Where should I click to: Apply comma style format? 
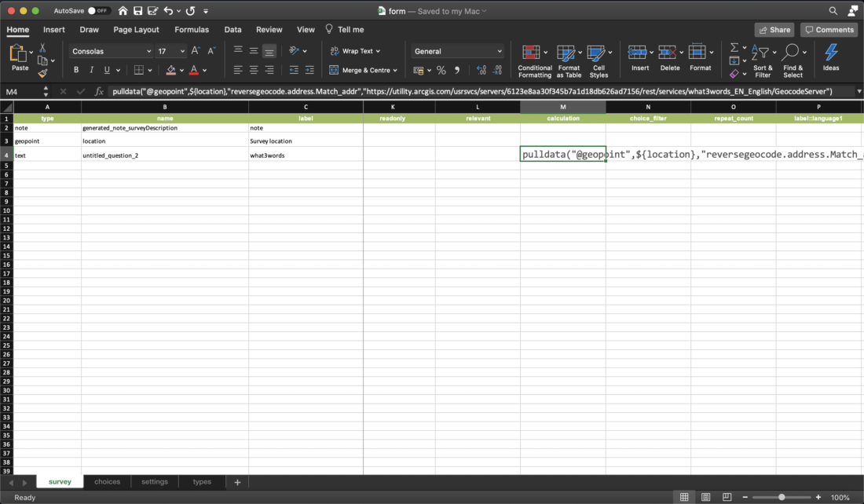click(x=457, y=70)
